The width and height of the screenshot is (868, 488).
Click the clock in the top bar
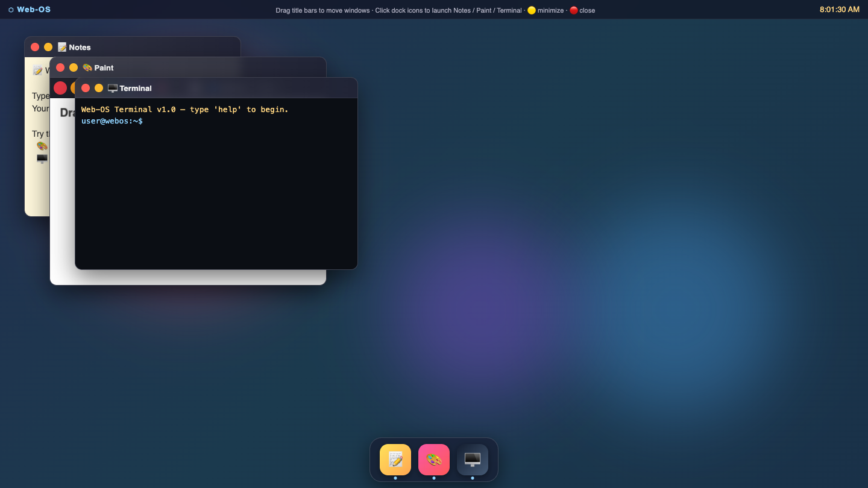click(840, 10)
